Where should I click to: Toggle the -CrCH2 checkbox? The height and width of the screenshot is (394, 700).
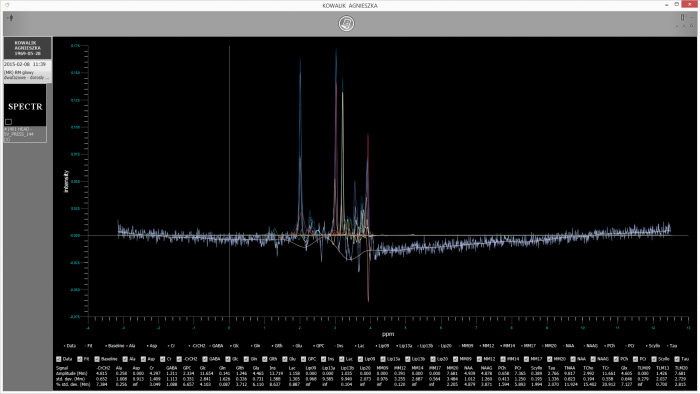pos(179,359)
